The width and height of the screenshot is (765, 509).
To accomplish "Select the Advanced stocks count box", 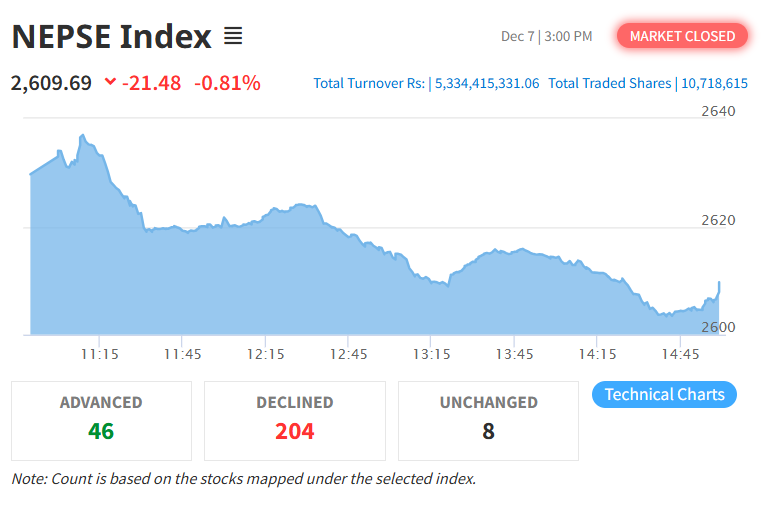I will (101, 420).
